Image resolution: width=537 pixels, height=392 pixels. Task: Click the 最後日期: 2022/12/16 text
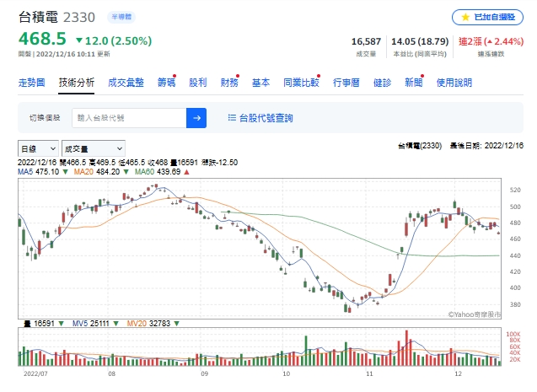pyautogui.click(x=486, y=146)
